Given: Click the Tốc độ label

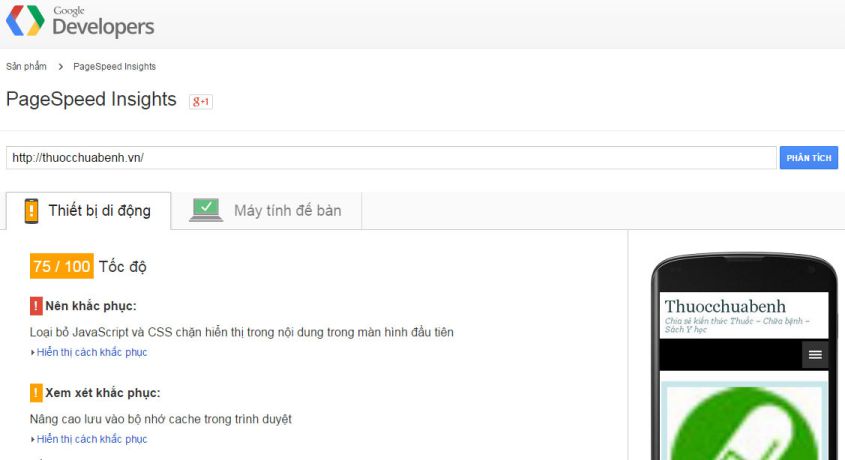Looking at the screenshot, I should click(122, 267).
